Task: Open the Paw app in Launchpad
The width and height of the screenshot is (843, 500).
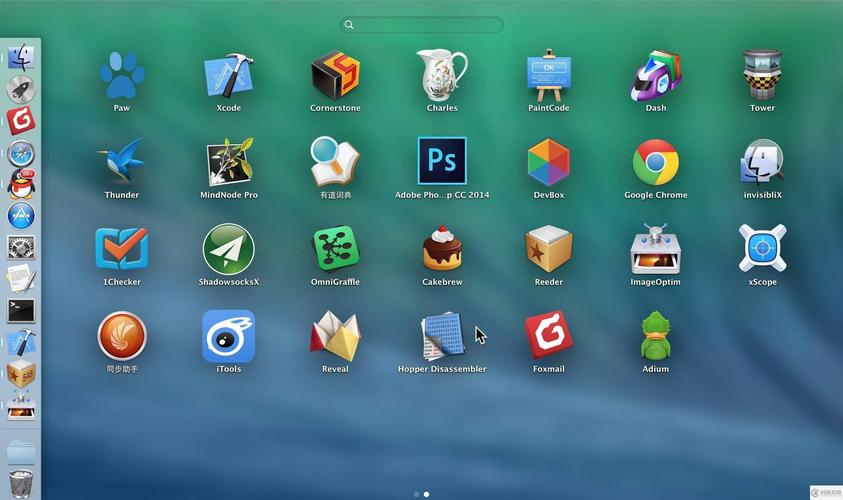Action: point(122,75)
